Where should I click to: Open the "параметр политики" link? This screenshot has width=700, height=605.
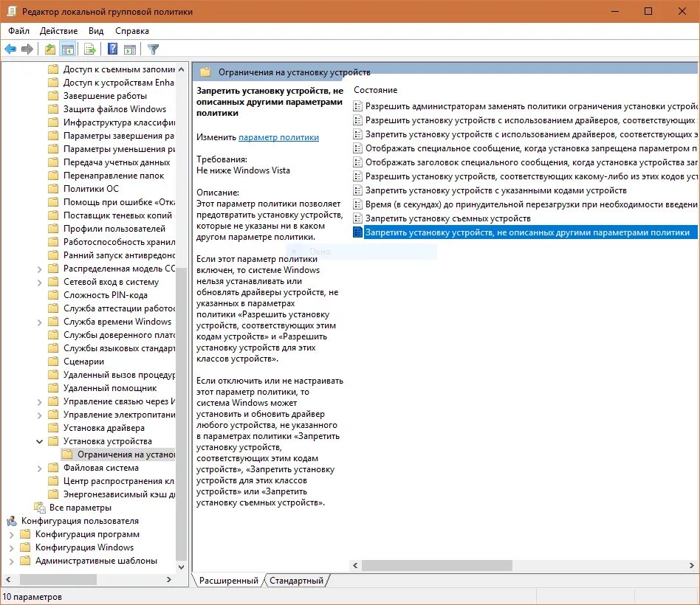pyautogui.click(x=278, y=137)
